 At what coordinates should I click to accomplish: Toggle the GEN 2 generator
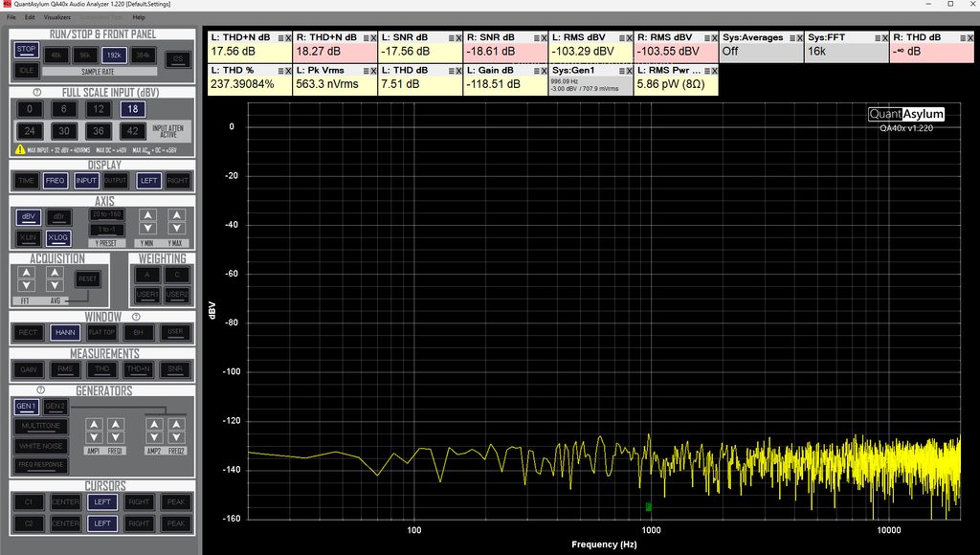point(55,407)
